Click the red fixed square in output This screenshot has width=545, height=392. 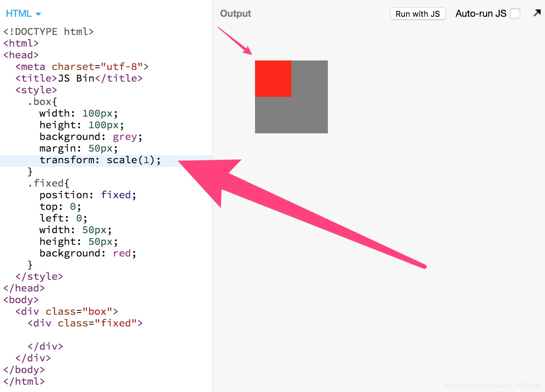[x=273, y=79]
